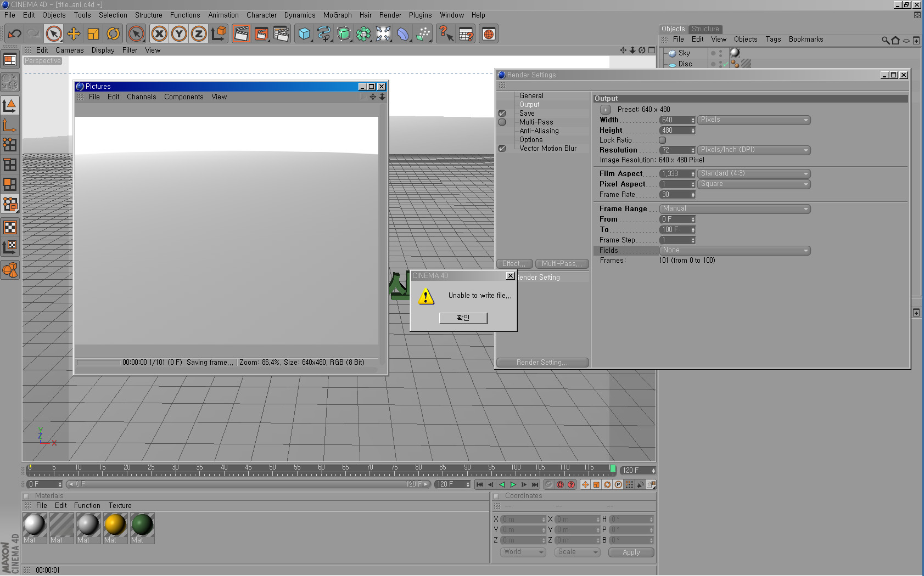This screenshot has height=576, width=924.
Task: Click the particle emitter icon
Action: [x=423, y=34]
